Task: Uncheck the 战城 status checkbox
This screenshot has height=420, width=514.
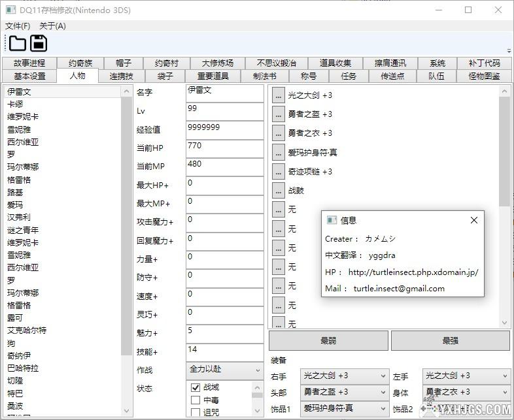Action: click(x=196, y=388)
